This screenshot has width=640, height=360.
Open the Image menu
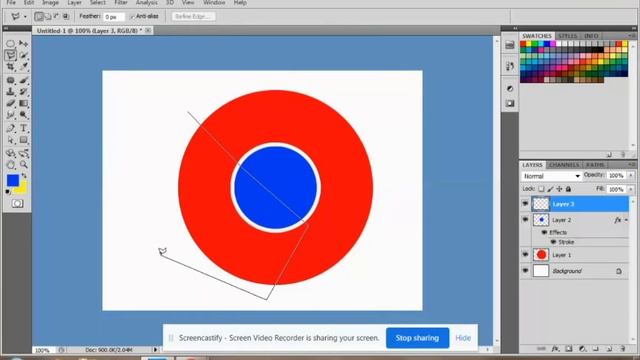point(51,3)
